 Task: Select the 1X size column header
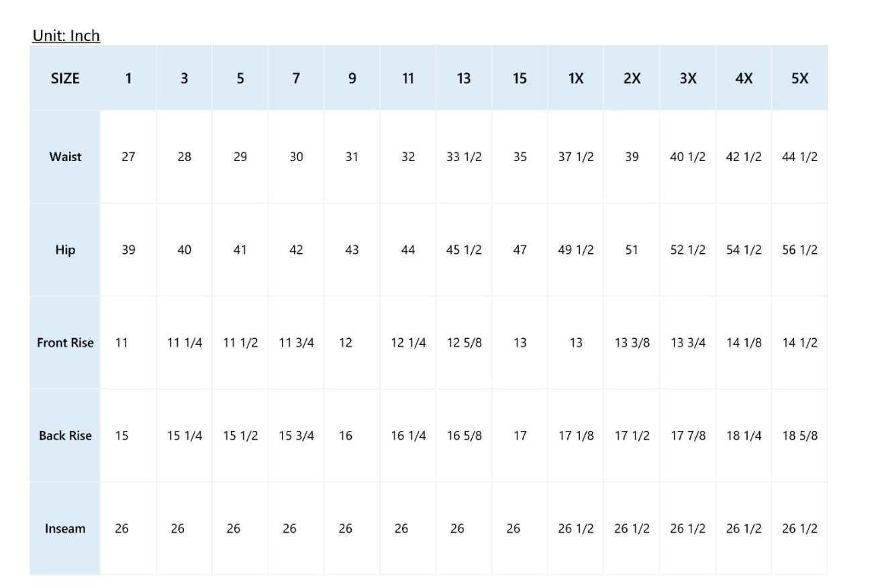click(x=576, y=79)
